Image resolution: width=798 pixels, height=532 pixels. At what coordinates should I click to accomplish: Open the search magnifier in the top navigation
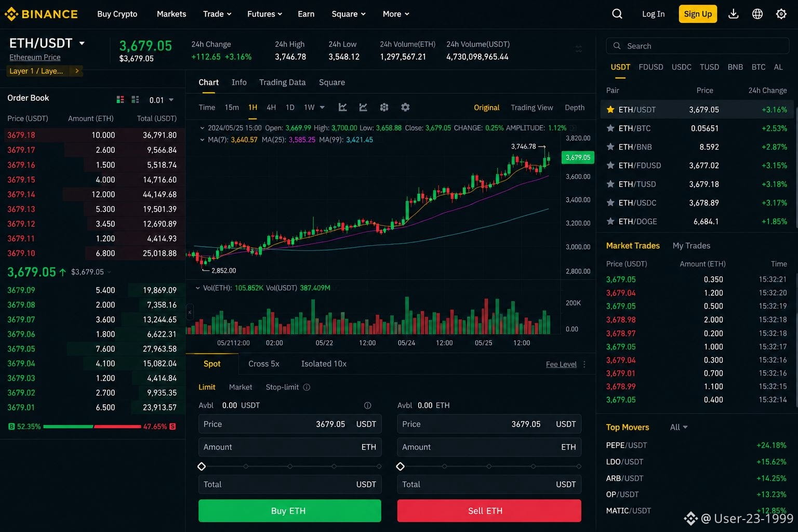coord(617,14)
